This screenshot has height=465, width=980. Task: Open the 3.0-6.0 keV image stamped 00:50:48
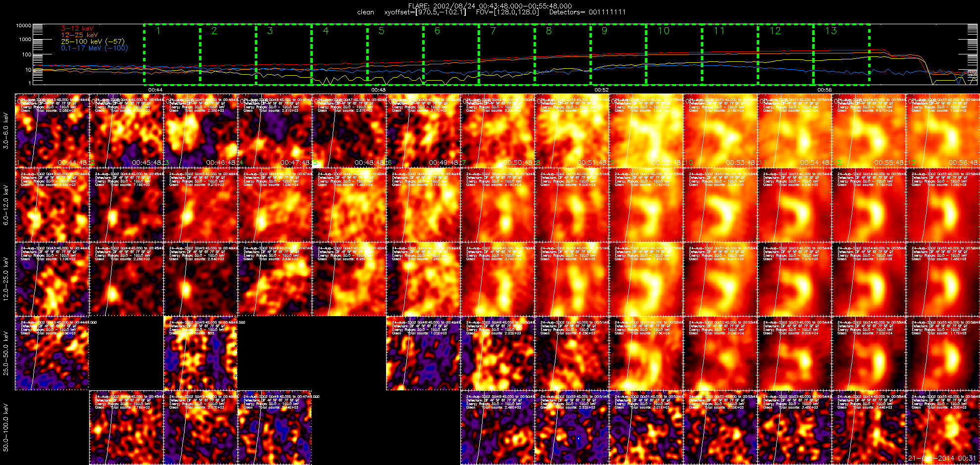click(497, 131)
